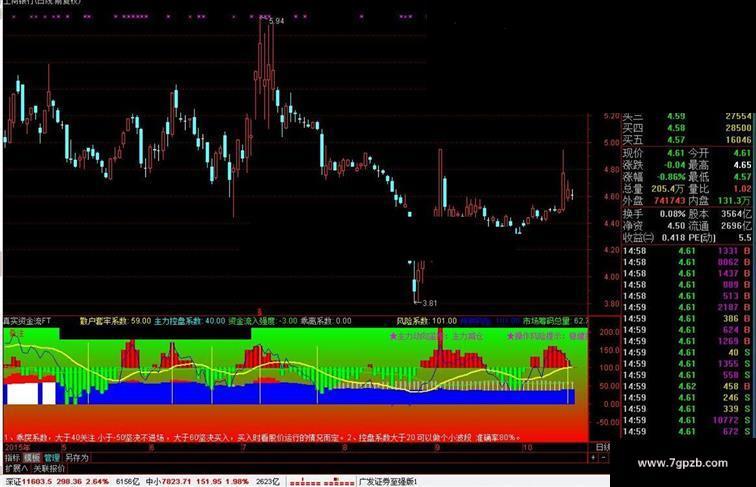Click the 深证 index value 11603.5
The image size is (756, 487).
(38, 481)
